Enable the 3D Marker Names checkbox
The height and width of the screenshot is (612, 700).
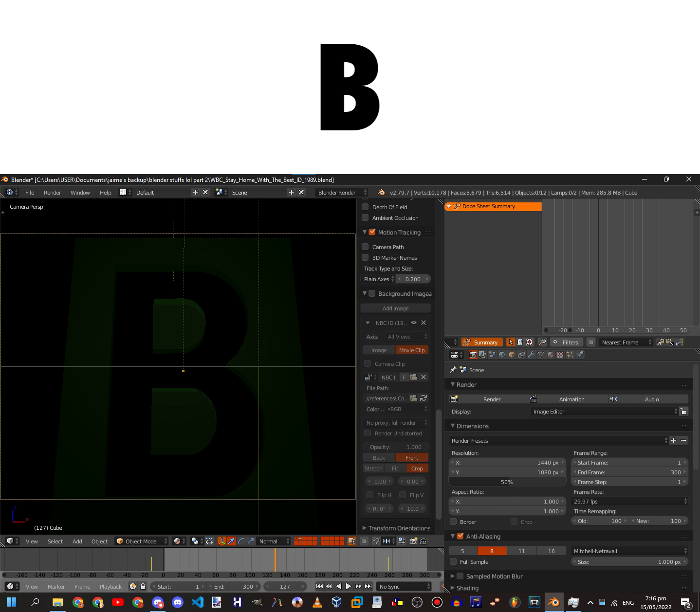click(365, 257)
